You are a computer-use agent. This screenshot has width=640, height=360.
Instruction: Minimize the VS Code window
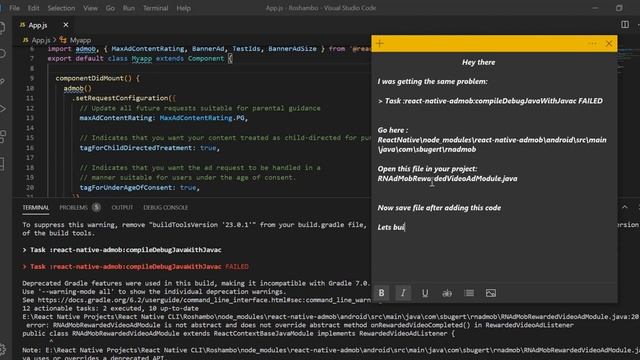click(x=595, y=8)
